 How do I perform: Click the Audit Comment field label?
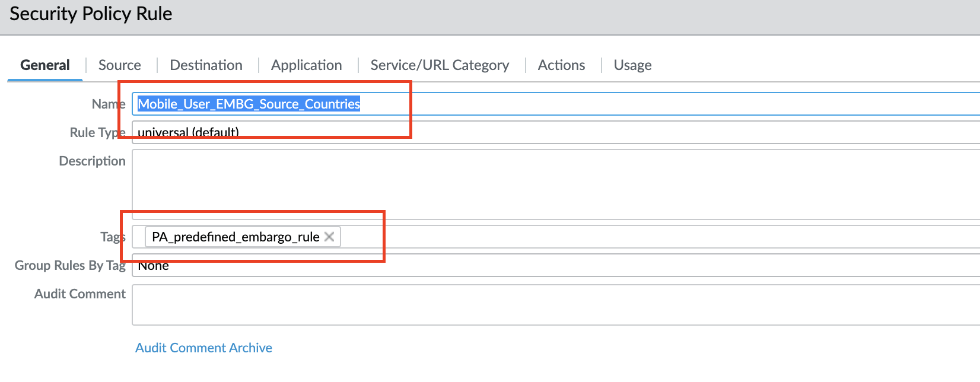80,294
